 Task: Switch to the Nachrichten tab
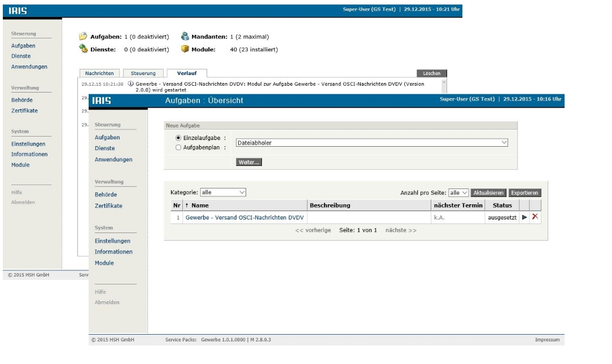point(99,73)
